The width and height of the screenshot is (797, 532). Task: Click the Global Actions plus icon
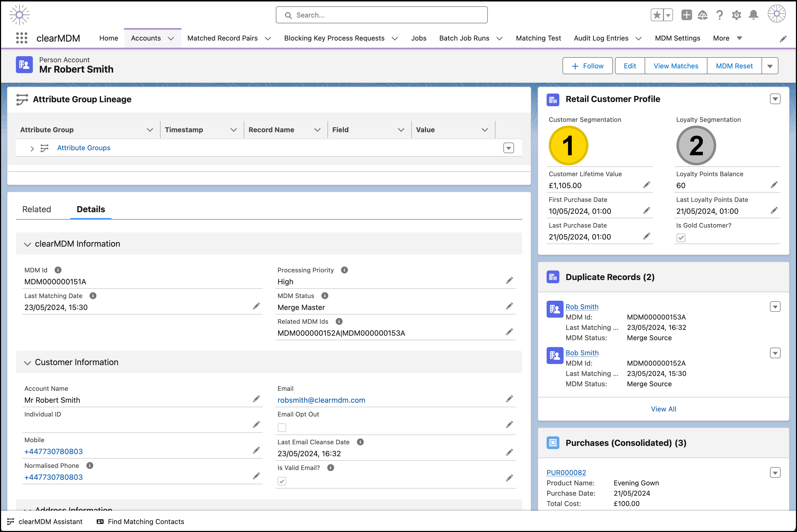coord(687,15)
